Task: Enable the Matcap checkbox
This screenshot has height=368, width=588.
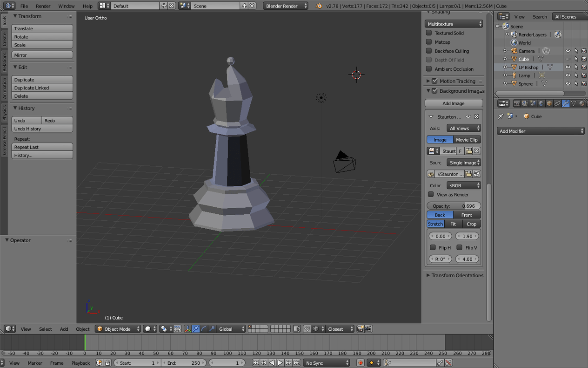Action: (429, 42)
